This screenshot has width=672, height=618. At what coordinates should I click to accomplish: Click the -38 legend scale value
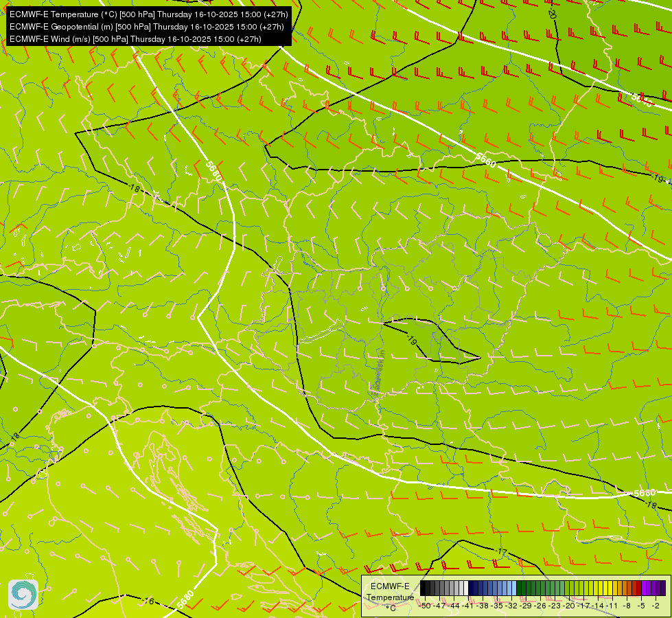click(482, 606)
